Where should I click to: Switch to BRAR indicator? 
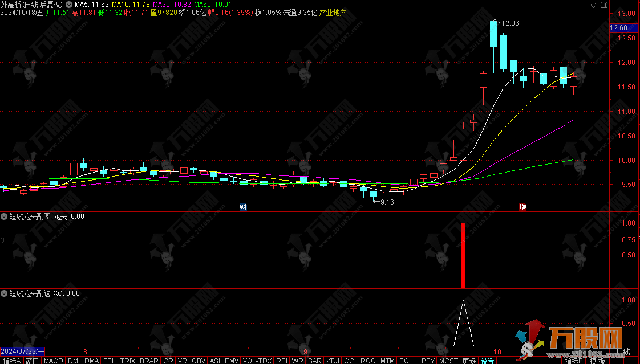pyautogui.click(x=149, y=361)
